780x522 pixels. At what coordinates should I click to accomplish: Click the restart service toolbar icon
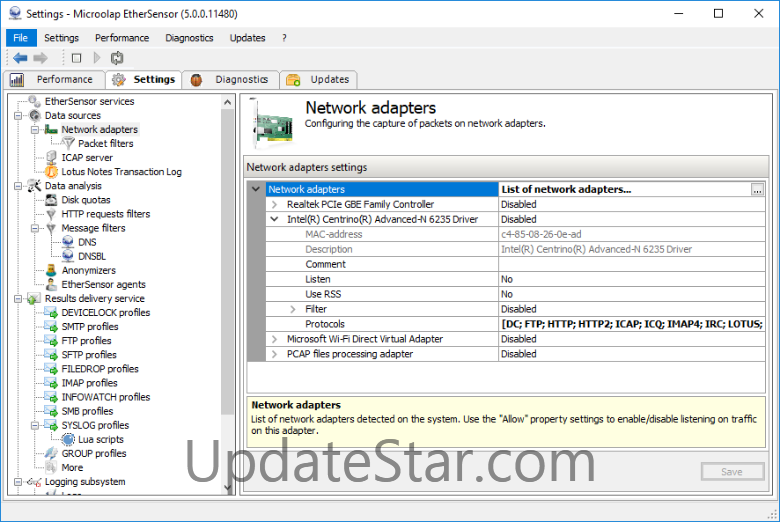[117, 58]
